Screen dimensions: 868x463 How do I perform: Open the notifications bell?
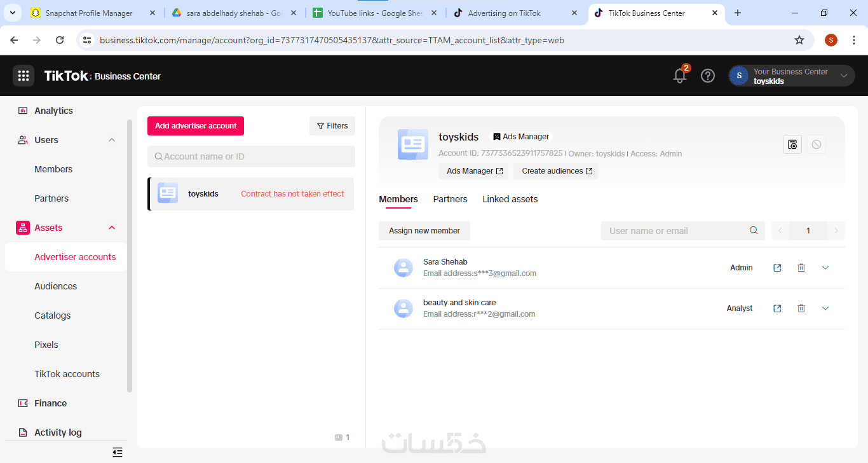680,76
